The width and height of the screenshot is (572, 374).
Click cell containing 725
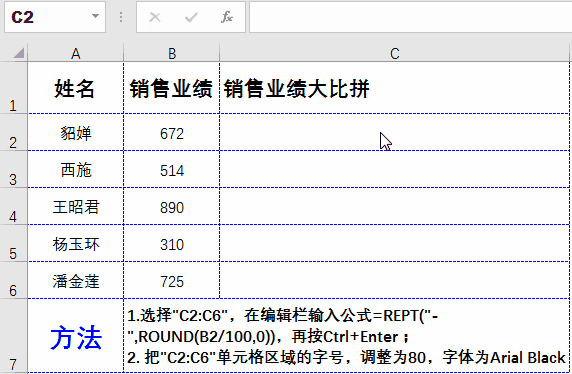(x=171, y=280)
